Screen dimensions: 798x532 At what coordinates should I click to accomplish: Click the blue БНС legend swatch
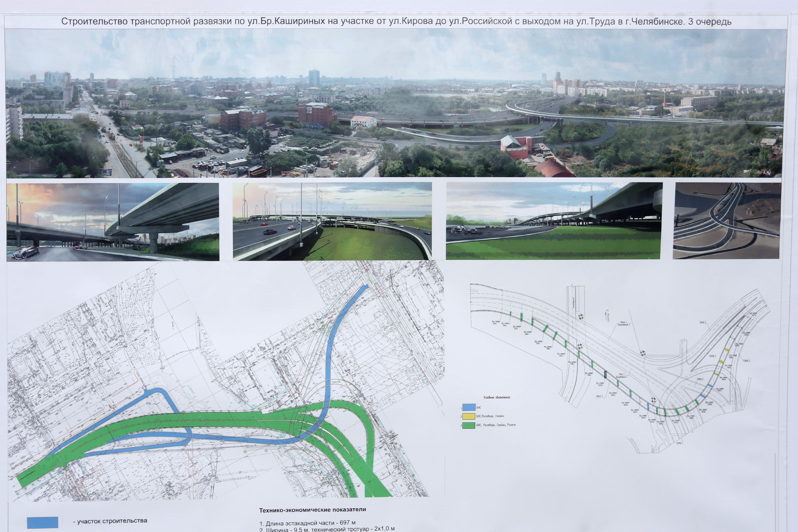pyautogui.click(x=468, y=408)
